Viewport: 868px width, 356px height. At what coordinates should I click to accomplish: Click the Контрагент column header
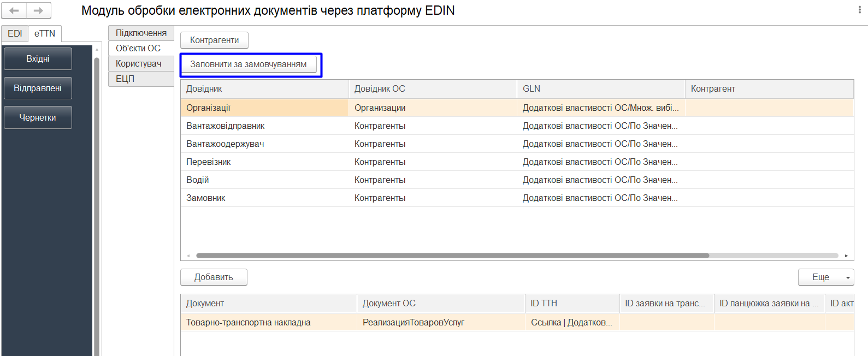coord(769,88)
